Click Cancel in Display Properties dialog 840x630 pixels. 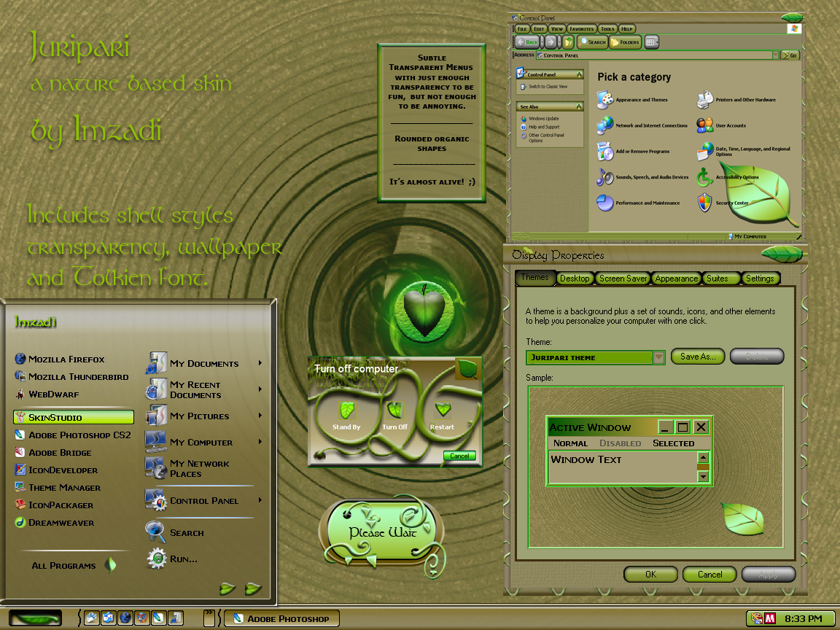(709, 575)
